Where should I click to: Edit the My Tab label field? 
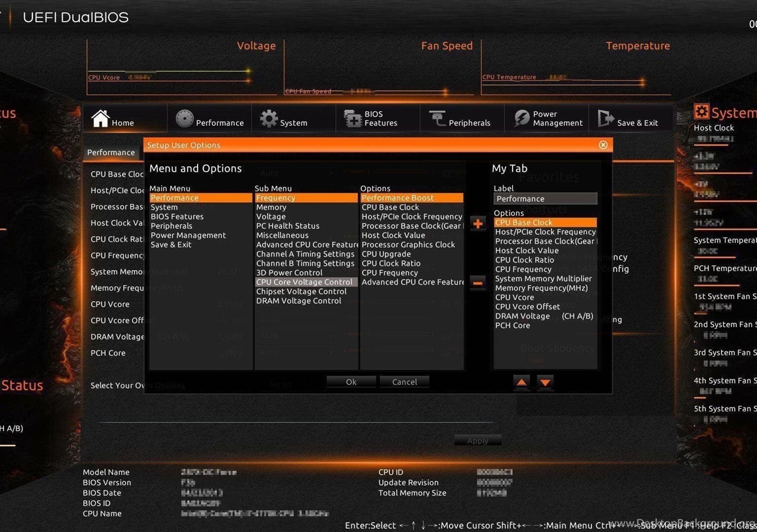[545, 199]
